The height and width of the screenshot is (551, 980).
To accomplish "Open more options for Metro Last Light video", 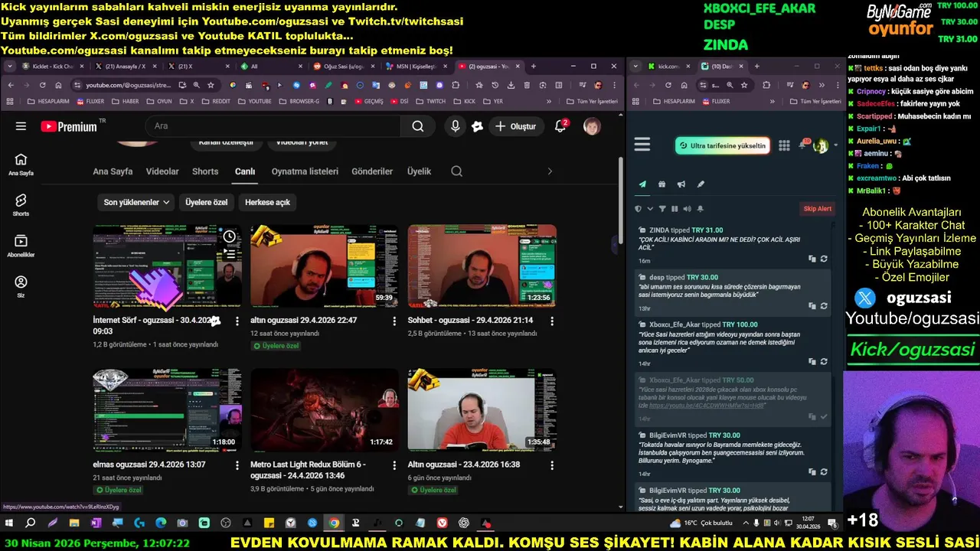I will click(x=394, y=465).
